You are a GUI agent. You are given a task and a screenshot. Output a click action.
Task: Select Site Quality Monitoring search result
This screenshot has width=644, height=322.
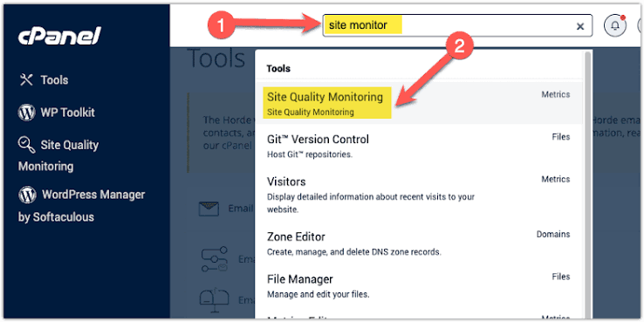click(x=419, y=103)
